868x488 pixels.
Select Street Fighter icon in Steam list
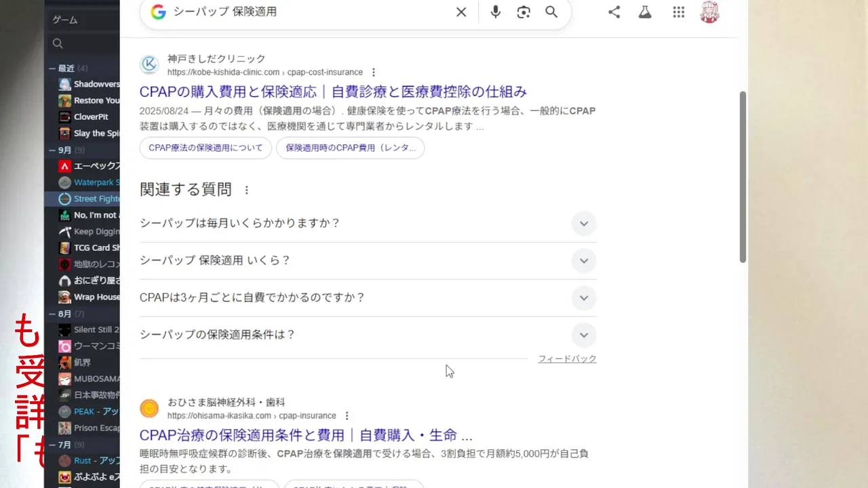pos(64,199)
